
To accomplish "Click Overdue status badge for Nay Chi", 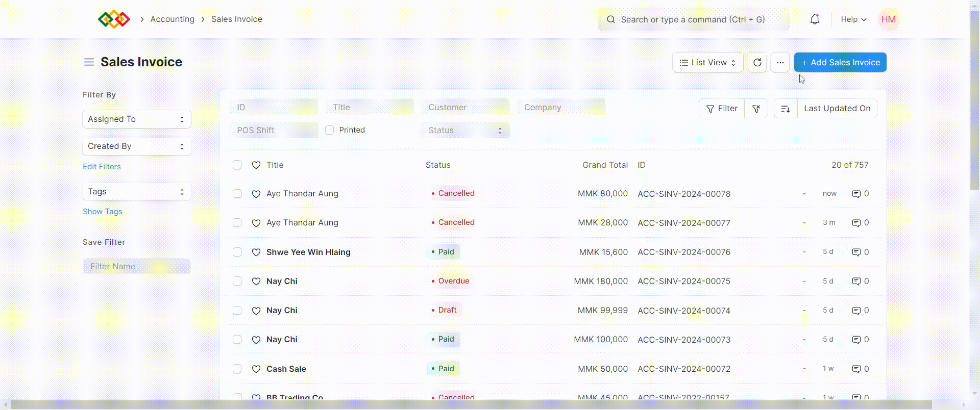I will tap(450, 281).
